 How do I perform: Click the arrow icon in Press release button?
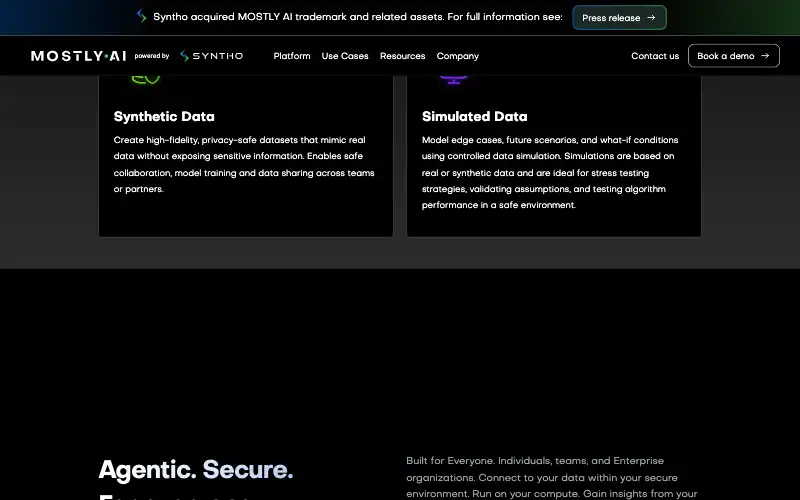tap(651, 17)
